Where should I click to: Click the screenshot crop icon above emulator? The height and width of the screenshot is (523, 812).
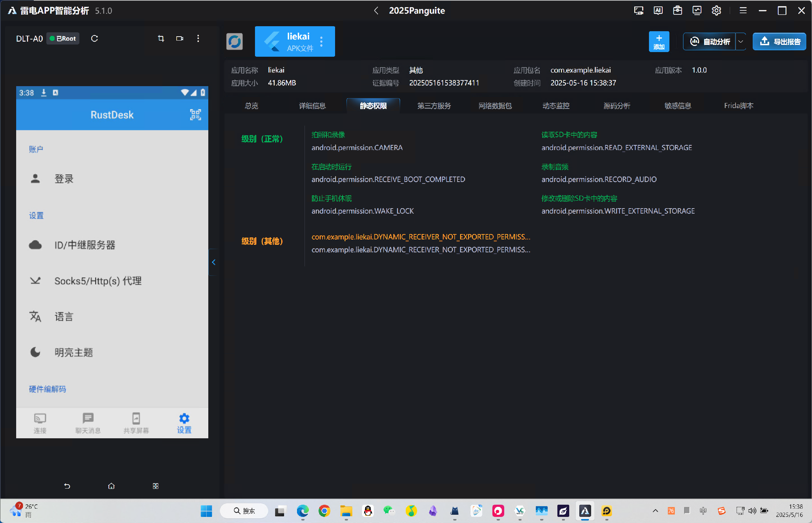tap(161, 38)
